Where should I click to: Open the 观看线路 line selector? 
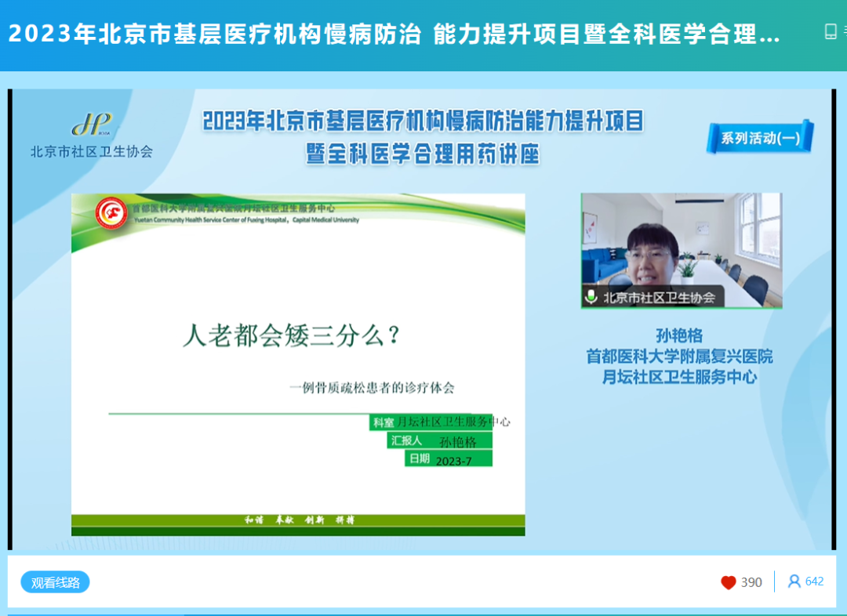(x=54, y=582)
